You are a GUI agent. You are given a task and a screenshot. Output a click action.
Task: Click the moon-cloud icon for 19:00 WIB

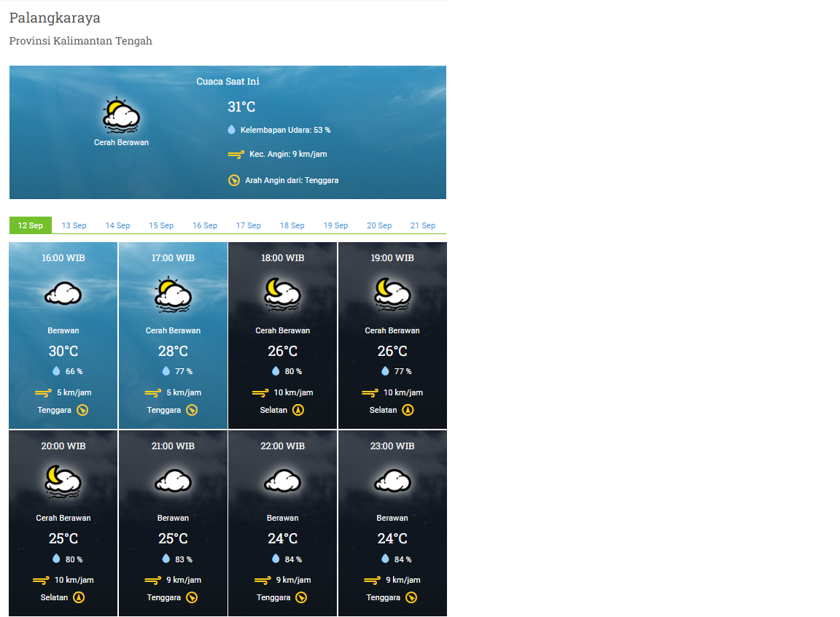392,294
